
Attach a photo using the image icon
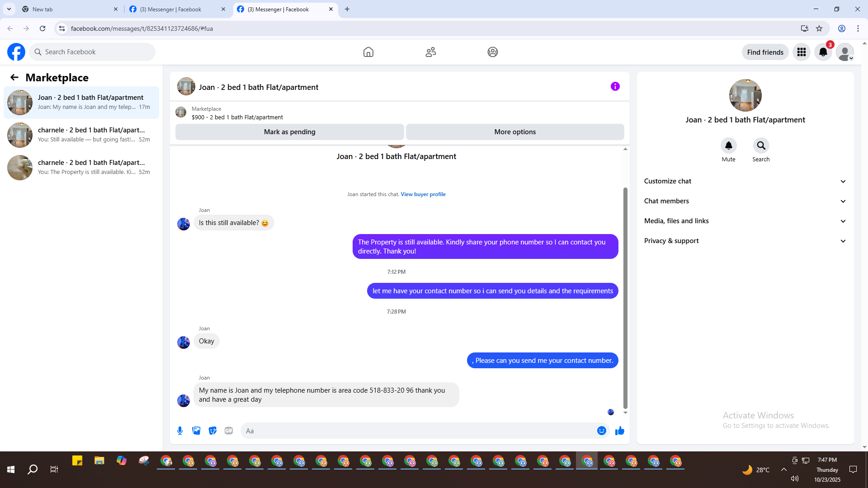pos(196,431)
